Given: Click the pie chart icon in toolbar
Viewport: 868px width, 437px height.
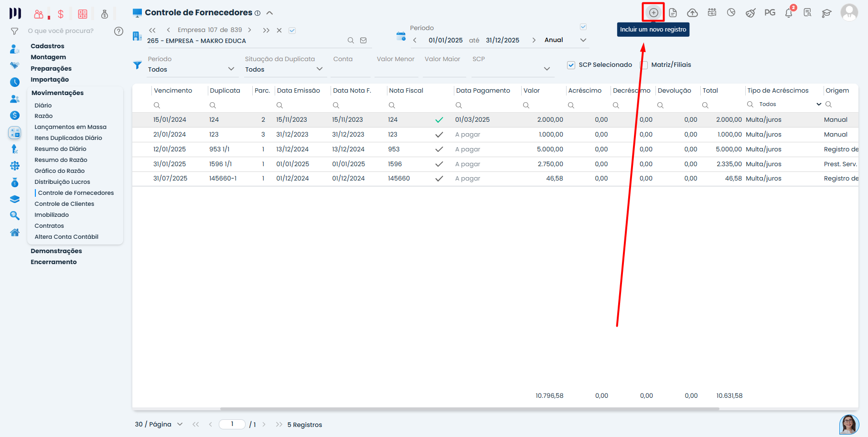Looking at the screenshot, I should [x=731, y=13].
